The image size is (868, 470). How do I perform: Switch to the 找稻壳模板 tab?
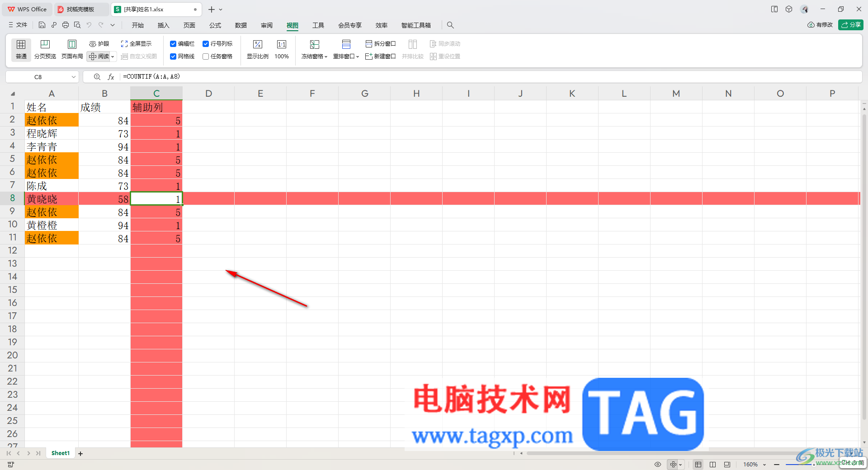[80, 9]
